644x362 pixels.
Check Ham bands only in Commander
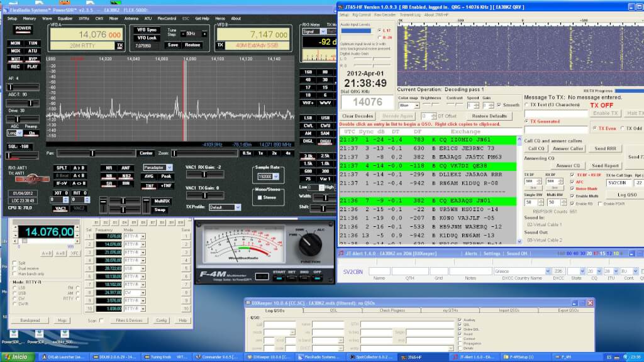coord(15,274)
